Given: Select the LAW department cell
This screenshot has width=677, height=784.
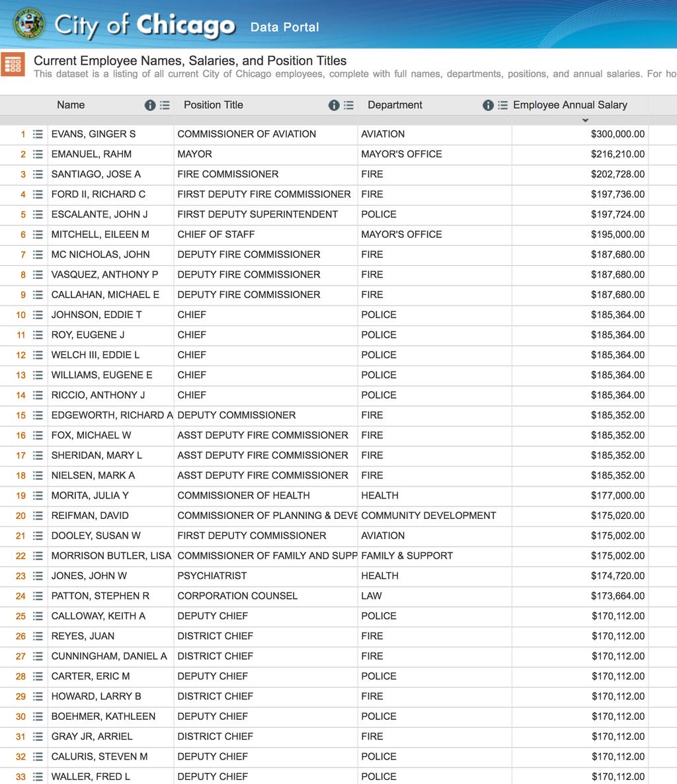Looking at the screenshot, I should pyautogui.click(x=434, y=596).
